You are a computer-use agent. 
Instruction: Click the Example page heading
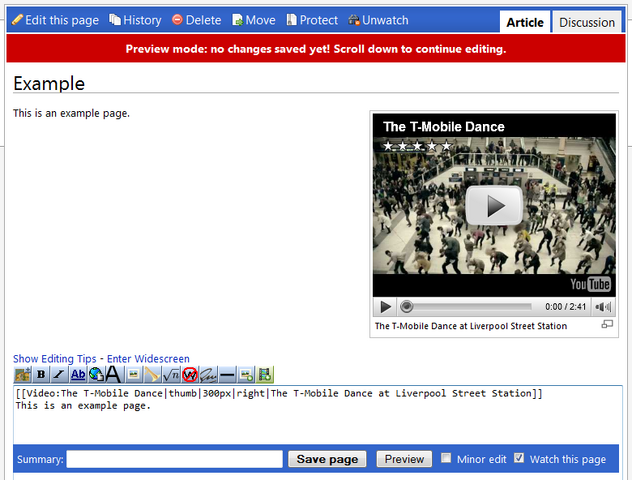[x=49, y=84]
